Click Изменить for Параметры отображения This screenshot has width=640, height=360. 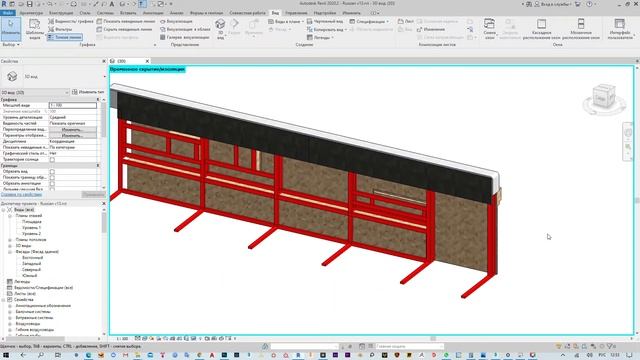[x=73, y=136]
